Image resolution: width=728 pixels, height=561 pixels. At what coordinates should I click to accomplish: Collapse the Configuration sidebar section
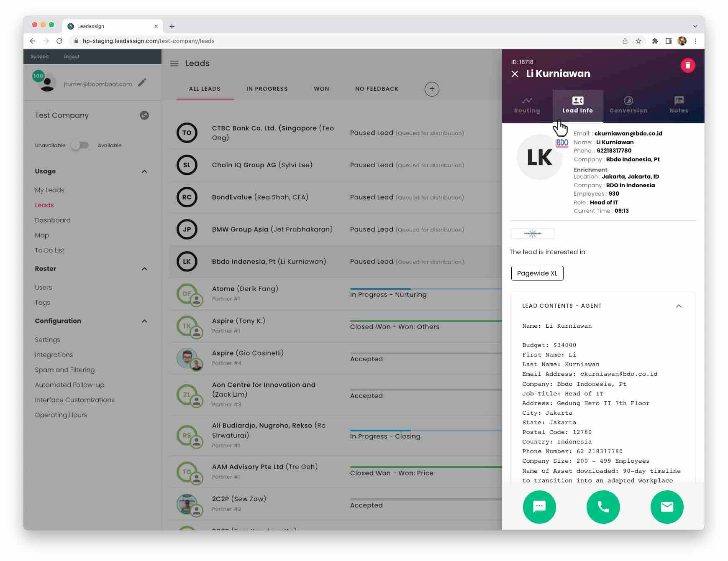point(144,321)
